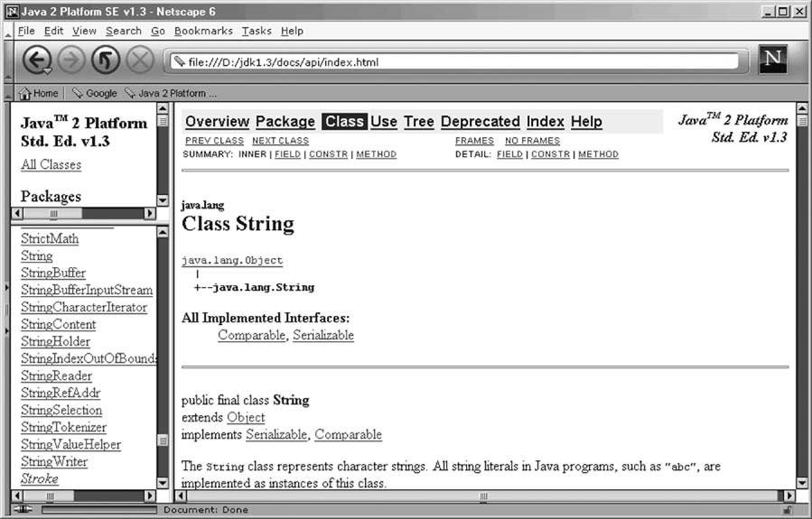Open the Search menu
Screen dimensions: 812x519
[x=124, y=31]
